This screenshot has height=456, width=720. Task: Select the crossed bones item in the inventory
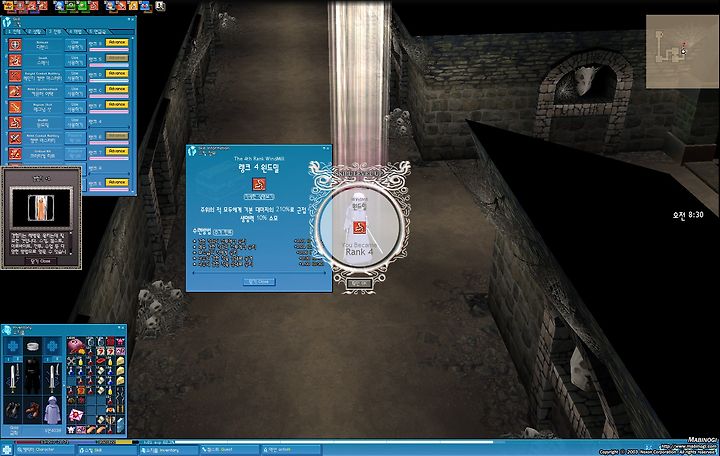click(72, 362)
